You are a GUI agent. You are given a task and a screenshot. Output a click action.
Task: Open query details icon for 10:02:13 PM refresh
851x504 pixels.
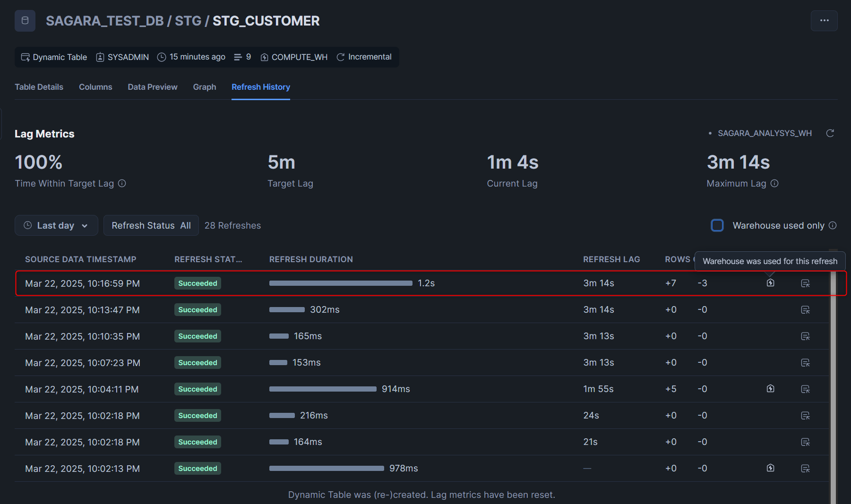click(806, 469)
